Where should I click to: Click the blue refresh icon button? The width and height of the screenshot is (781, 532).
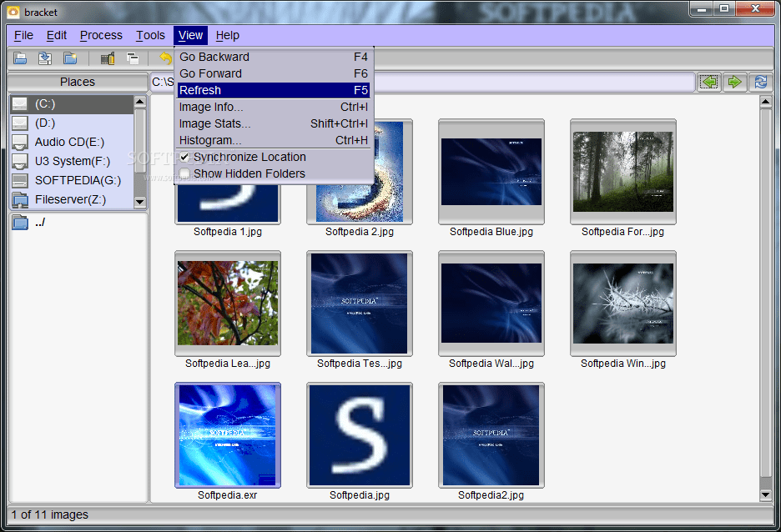[x=761, y=82]
